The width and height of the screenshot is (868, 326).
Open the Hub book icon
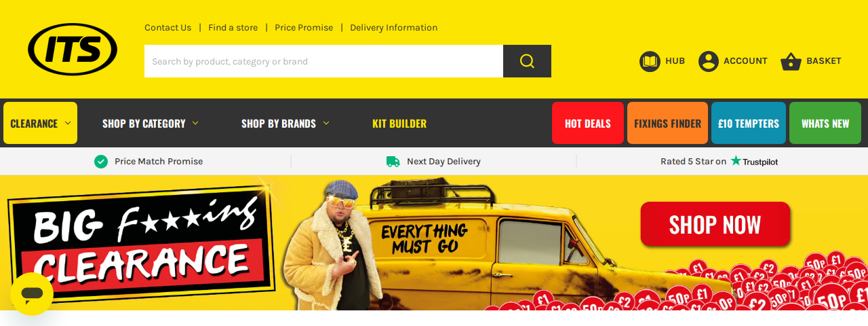[x=650, y=61]
